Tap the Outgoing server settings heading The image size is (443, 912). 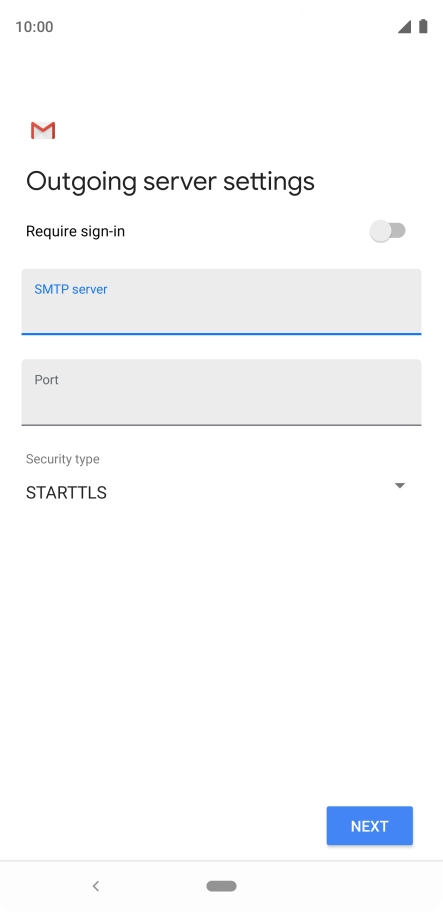[170, 181]
